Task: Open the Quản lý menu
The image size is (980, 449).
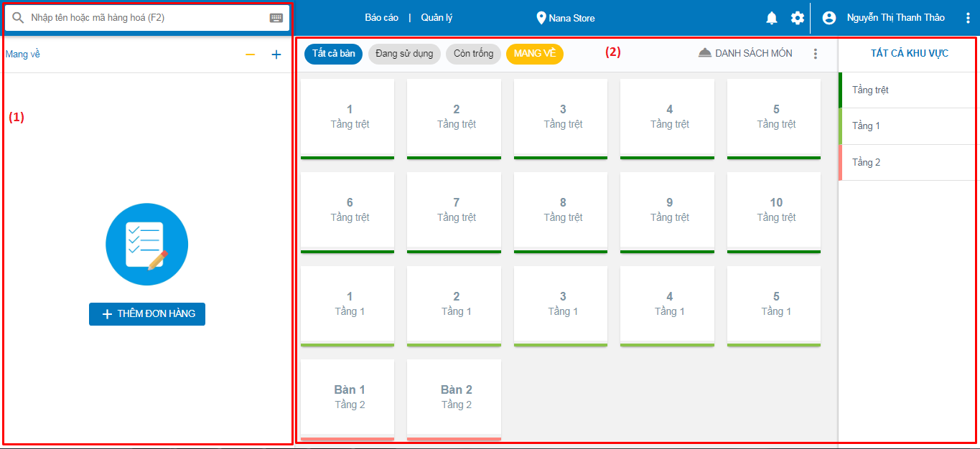Action: pyautogui.click(x=437, y=18)
